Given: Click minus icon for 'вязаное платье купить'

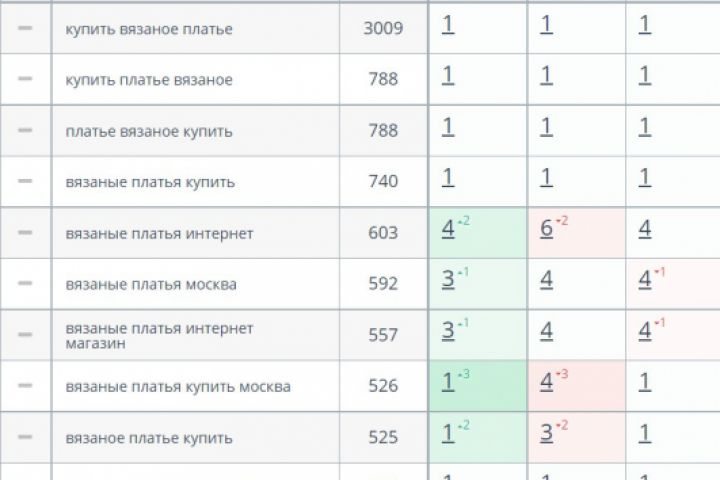Looking at the screenshot, I should coord(25,437).
